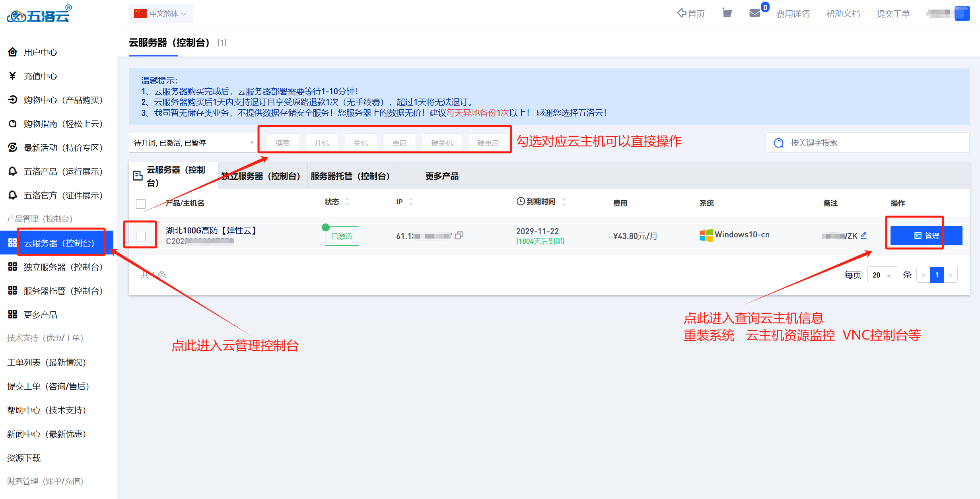Click the user avatar icon
This screenshot has height=499, width=980.
[962, 14]
